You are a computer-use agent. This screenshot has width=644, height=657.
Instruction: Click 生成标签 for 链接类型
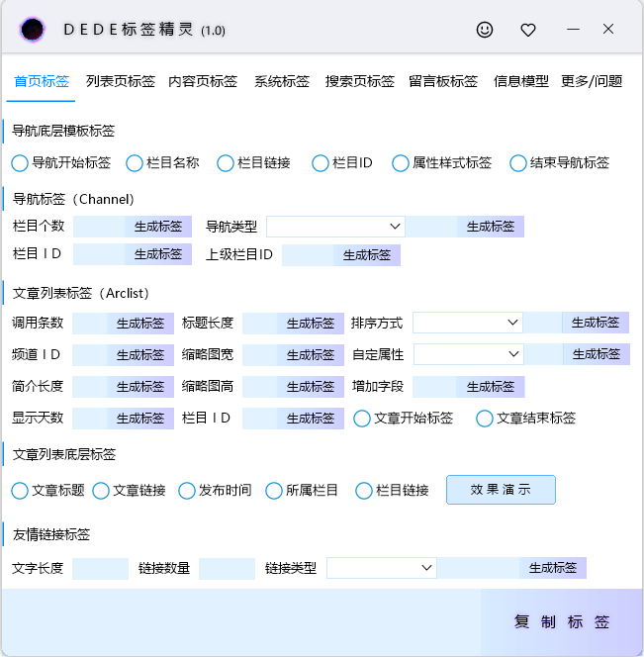tap(553, 568)
